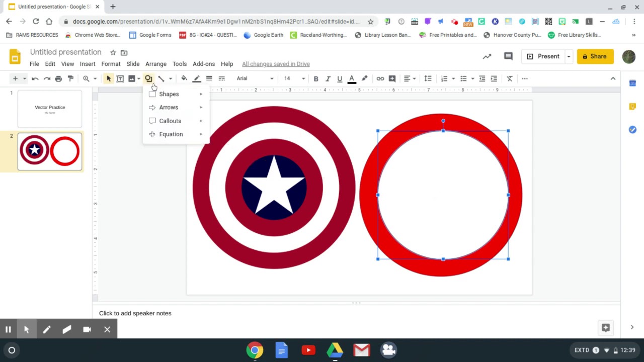The width and height of the screenshot is (644, 362).
Task: Open the File menu
Action: [34, 64]
